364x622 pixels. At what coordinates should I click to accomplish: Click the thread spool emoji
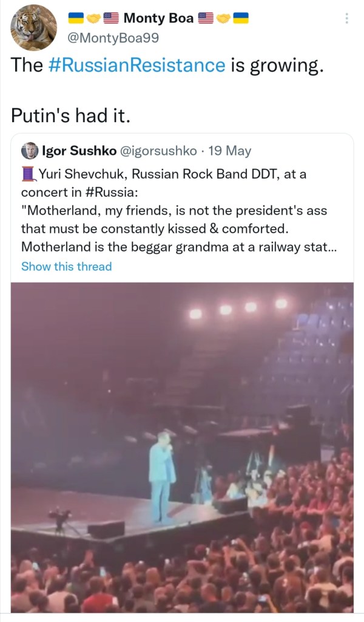[28, 174]
